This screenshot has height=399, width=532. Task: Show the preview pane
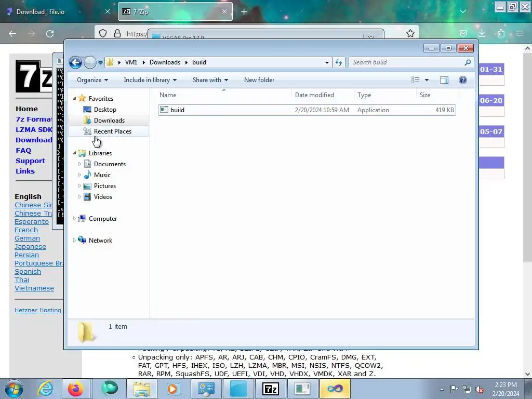click(444, 80)
